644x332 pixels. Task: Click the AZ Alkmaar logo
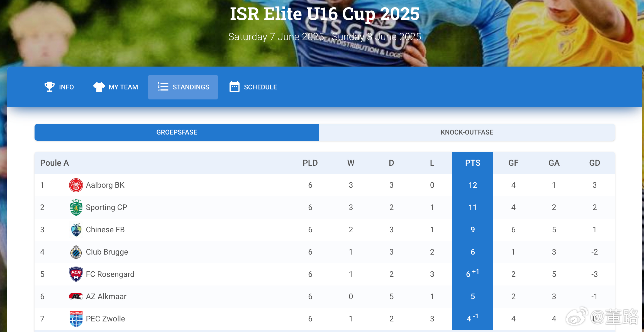click(76, 297)
